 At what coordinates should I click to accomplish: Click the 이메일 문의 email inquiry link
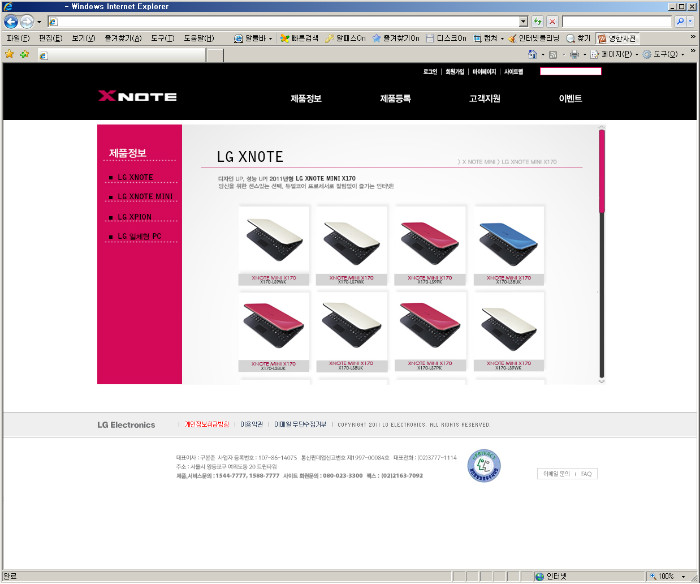point(556,474)
